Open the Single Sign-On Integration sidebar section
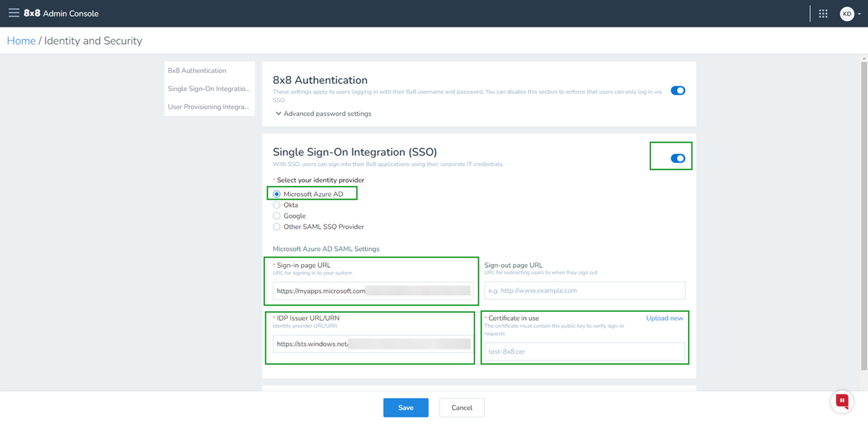 click(x=209, y=88)
